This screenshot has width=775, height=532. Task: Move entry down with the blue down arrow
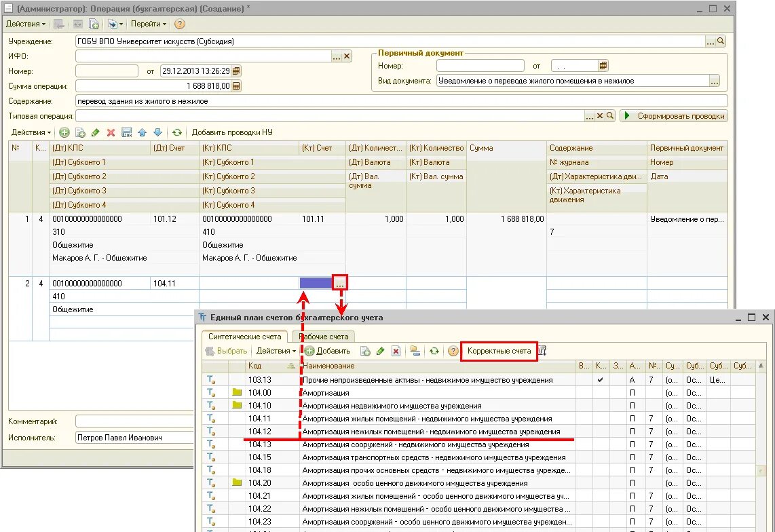pos(157,132)
